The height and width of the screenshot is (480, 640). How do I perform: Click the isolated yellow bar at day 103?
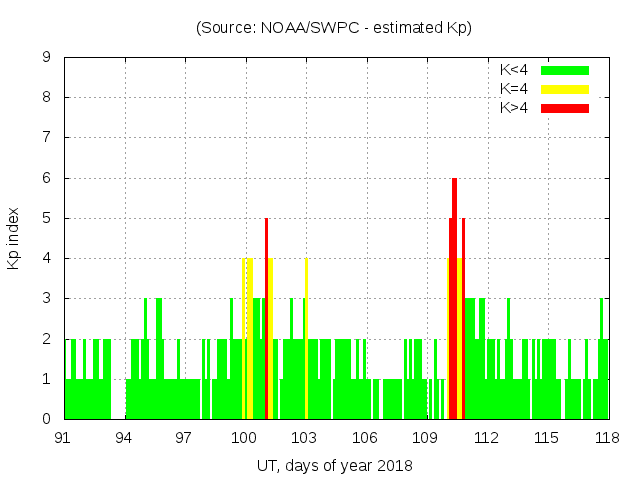(x=306, y=340)
